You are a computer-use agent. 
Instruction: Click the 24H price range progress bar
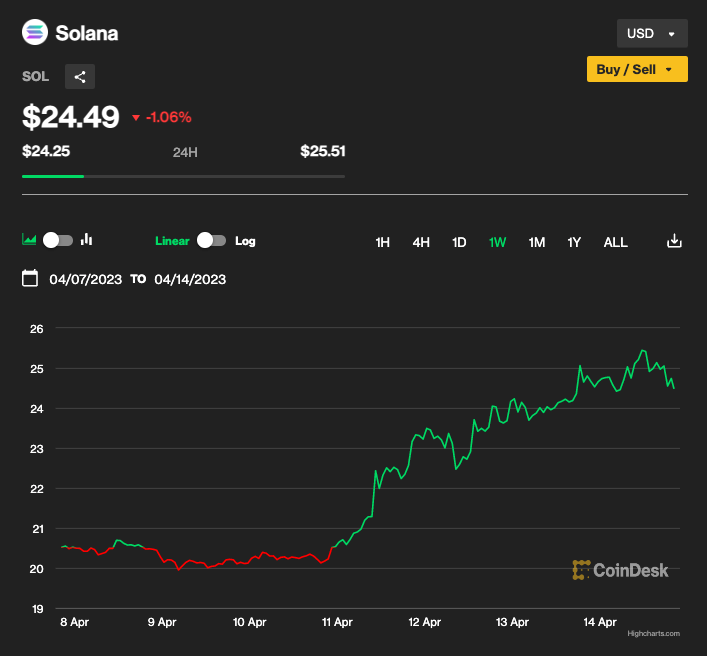tap(184, 176)
